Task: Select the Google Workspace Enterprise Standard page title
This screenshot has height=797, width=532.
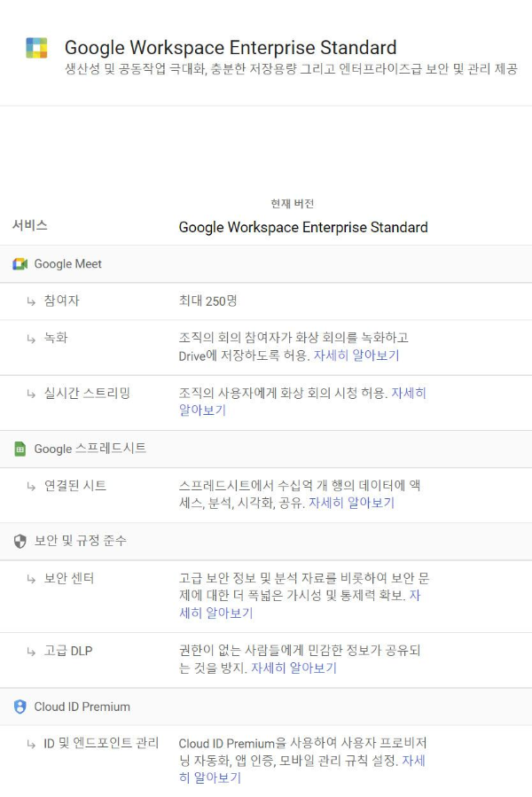Action: click(x=231, y=48)
